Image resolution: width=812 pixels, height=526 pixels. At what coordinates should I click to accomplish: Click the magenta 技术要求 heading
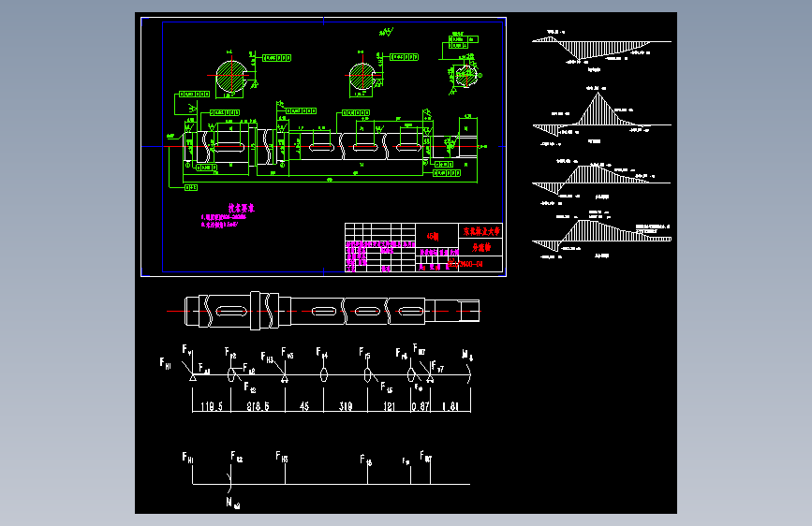(242, 208)
